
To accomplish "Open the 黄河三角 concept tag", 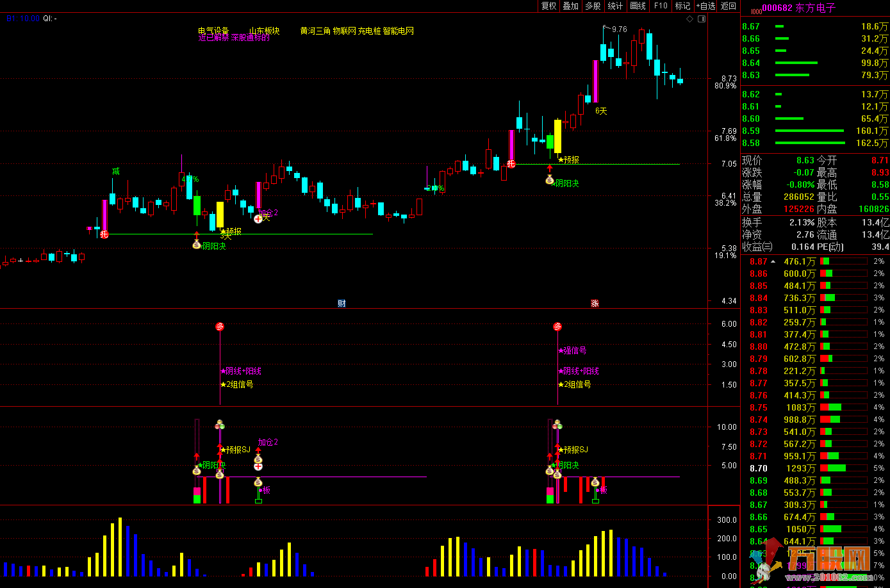I will pos(315,31).
